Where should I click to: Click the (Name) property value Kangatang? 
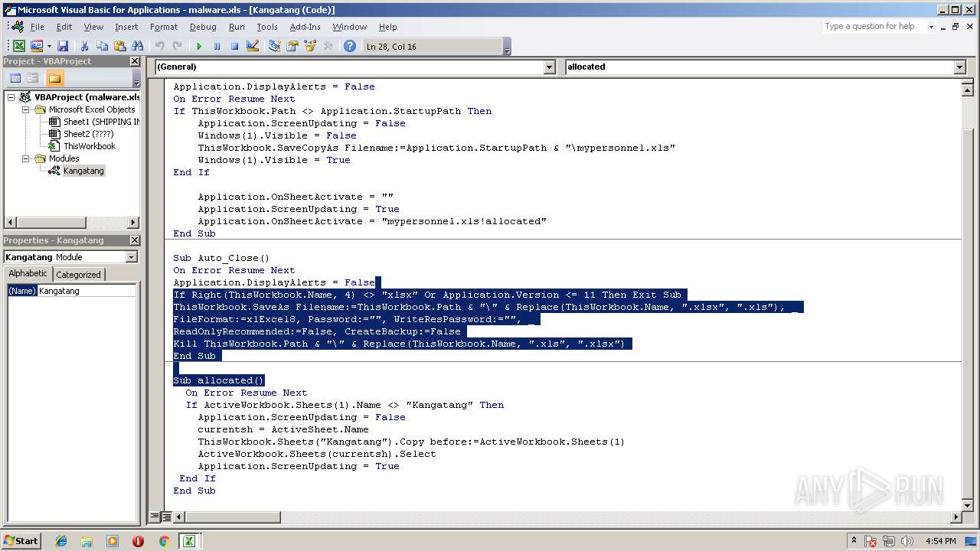pos(87,291)
